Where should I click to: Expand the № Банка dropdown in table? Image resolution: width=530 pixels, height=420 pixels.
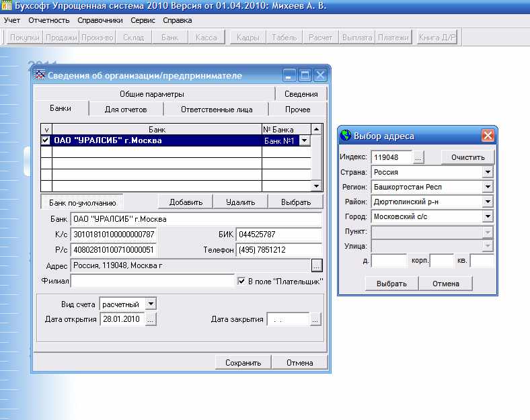(x=304, y=141)
